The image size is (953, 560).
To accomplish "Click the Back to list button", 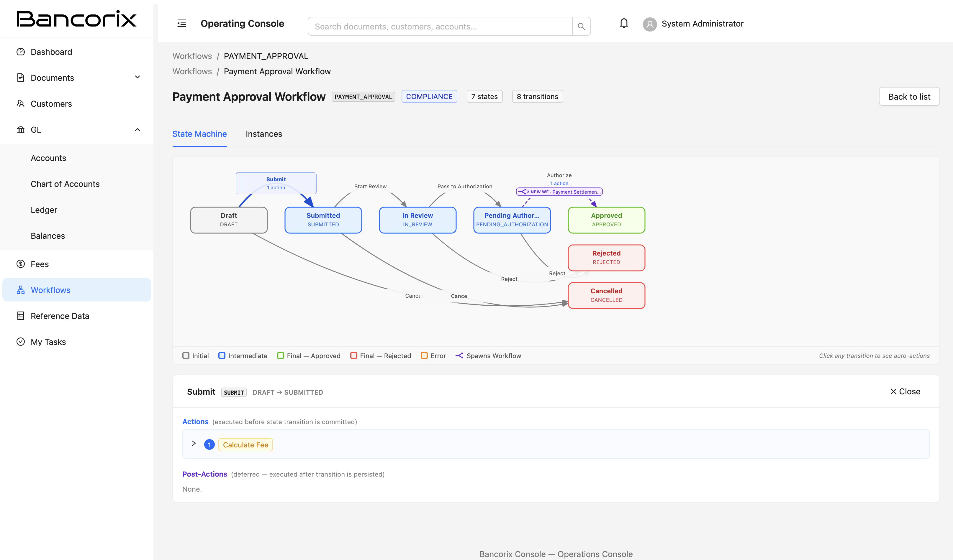I will click(x=909, y=96).
